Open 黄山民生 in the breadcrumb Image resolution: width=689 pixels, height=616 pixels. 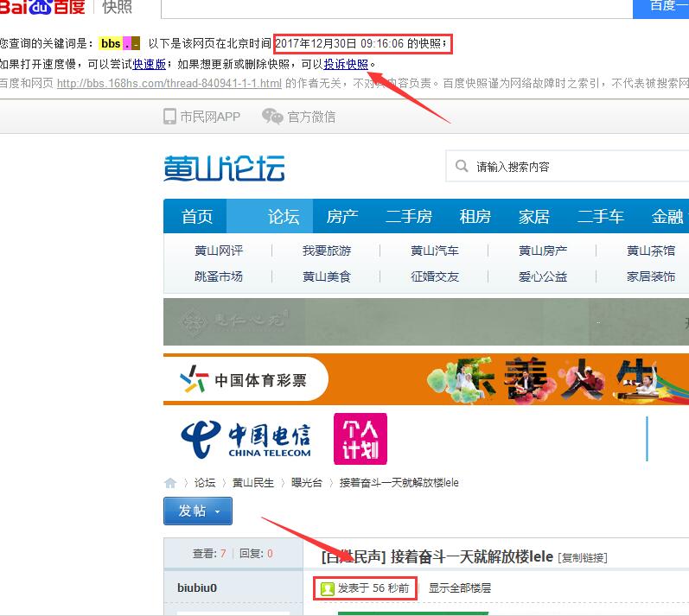click(x=253, y=483)
